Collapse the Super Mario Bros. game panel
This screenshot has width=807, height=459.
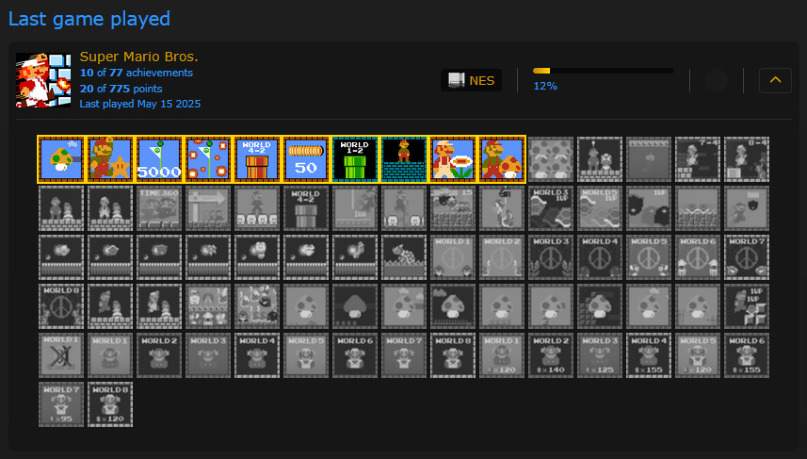tap(775, 80)
